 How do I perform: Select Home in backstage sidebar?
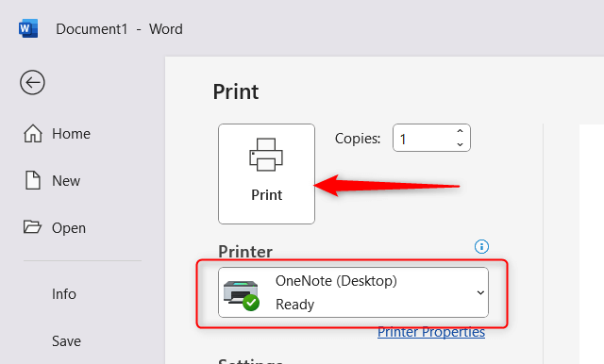(x=72, y=134)
